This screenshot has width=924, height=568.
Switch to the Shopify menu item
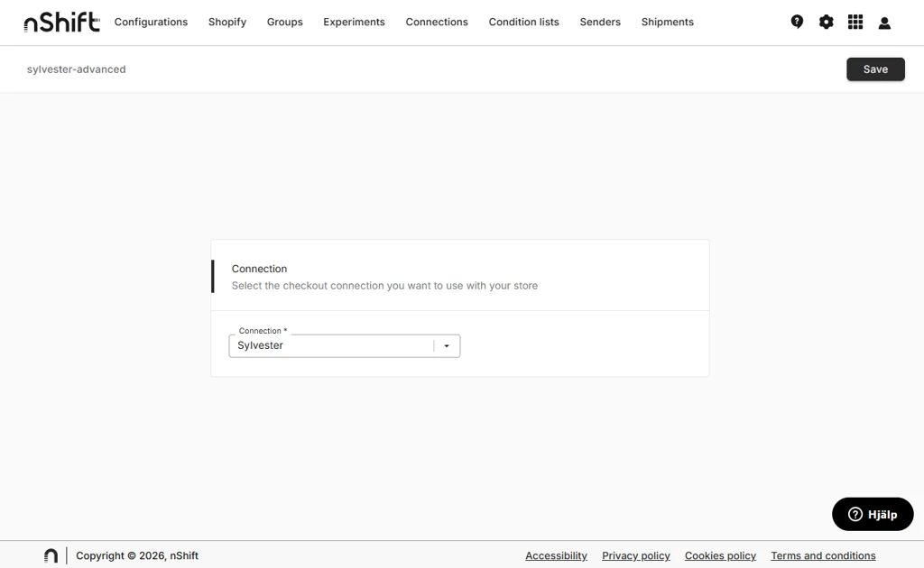pos(226,22)
